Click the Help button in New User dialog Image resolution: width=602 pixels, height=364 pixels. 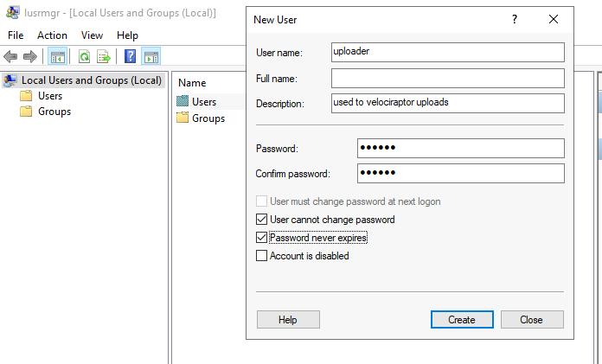[288, 320]
